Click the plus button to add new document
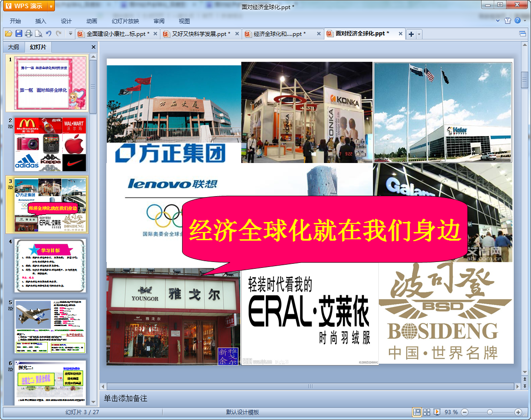 411,34
